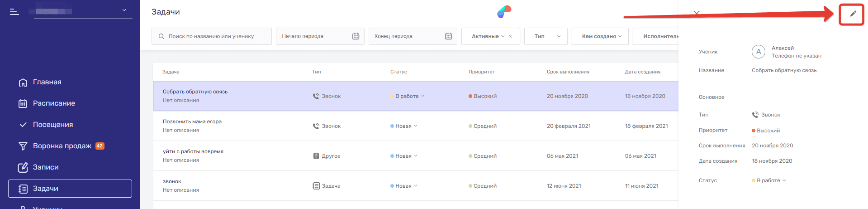Image resolution: width=868 pixels, height=209 pixels.
Task: Expand the account selector in sidebar header
Action: coord(124,10)
